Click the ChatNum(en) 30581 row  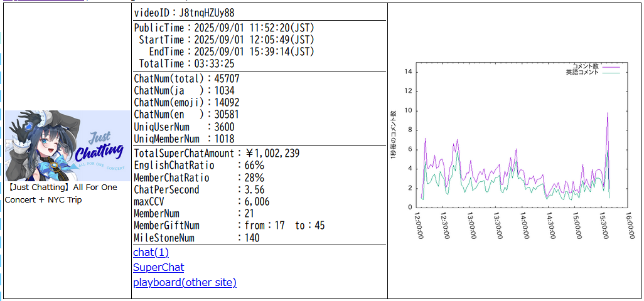[x=187, y=114]
